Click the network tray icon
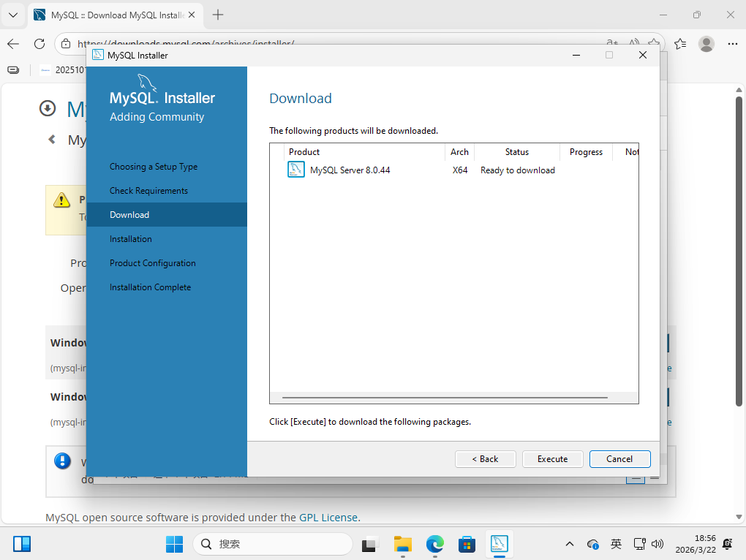This screenshot has width=746, height=560. [x=640, y=544]
